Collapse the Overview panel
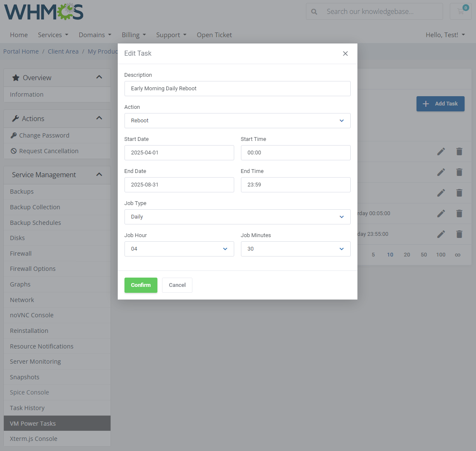Image resolution: width=476 pixels, height=451 pixels. [x=100, y=78]
